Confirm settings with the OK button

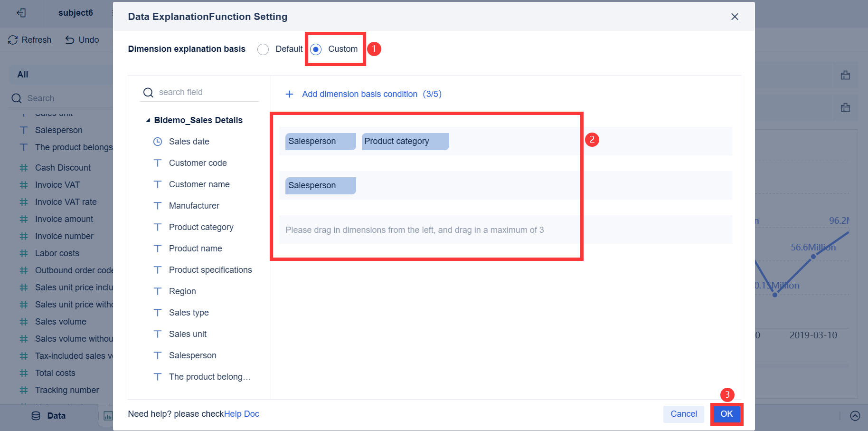coord(726,414)
